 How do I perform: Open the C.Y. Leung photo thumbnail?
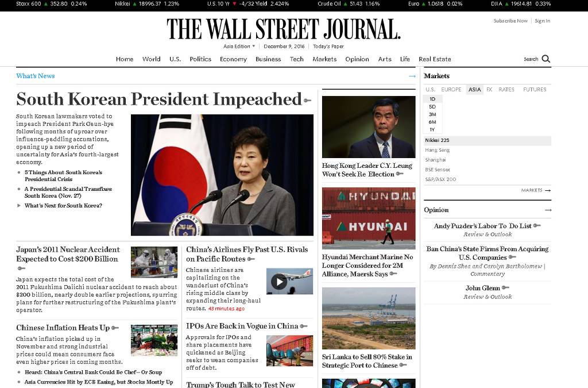pyautogui.click(x=369, y=127)
